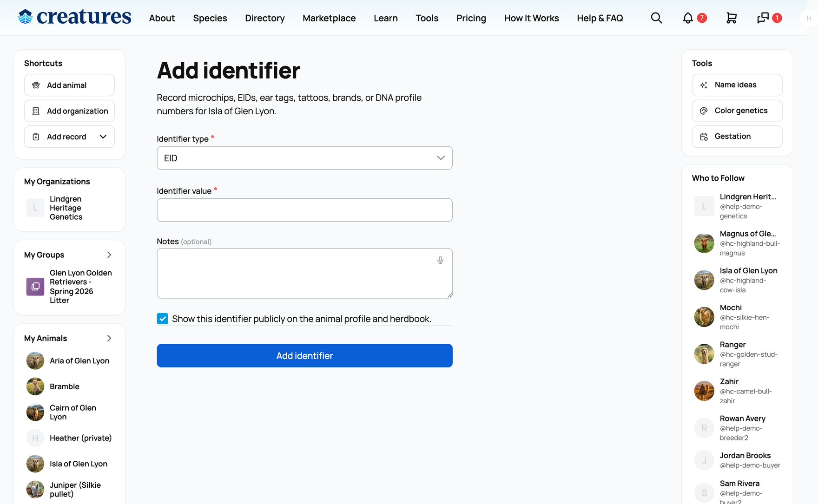Click the Glen Lyon Golden Retrievers group icon
818x504 pixels.
point(35,287)
